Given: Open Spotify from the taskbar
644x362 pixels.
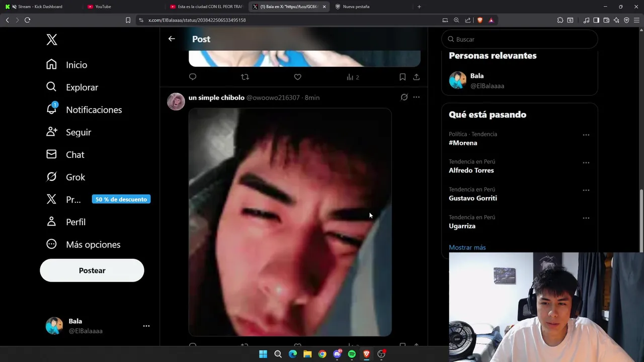Looking at the screenshot, I should tap(352, 354).
